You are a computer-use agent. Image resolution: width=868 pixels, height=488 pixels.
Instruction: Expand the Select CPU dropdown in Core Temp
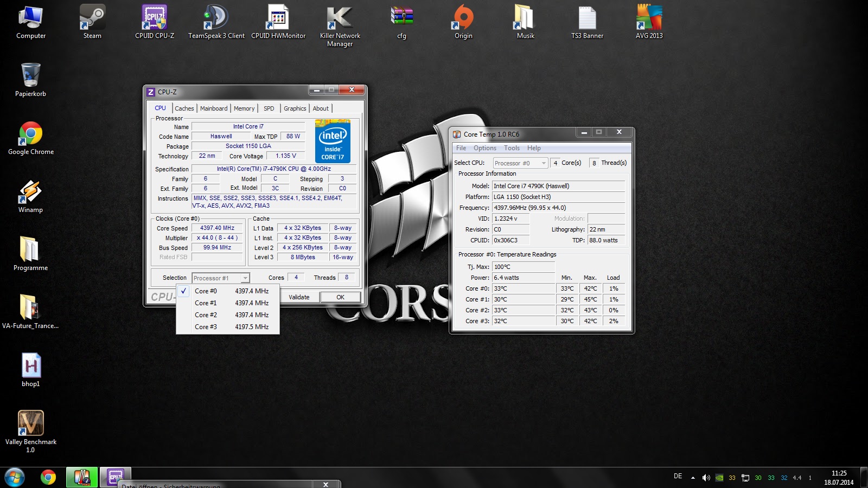(x=520, y=163)
